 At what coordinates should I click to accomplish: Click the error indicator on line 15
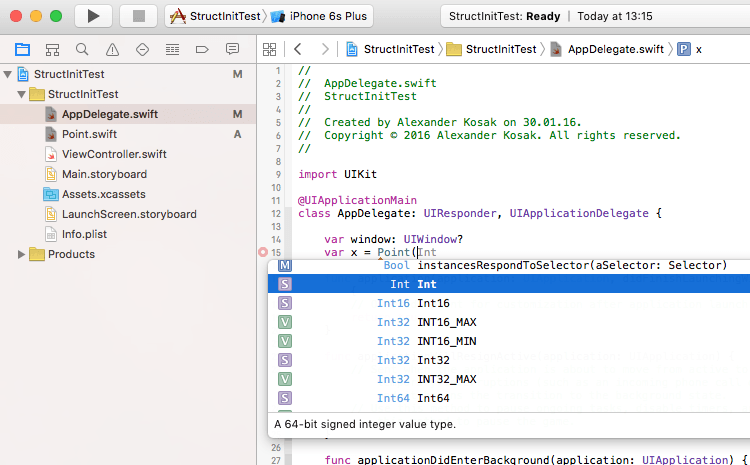pos(263,253)
